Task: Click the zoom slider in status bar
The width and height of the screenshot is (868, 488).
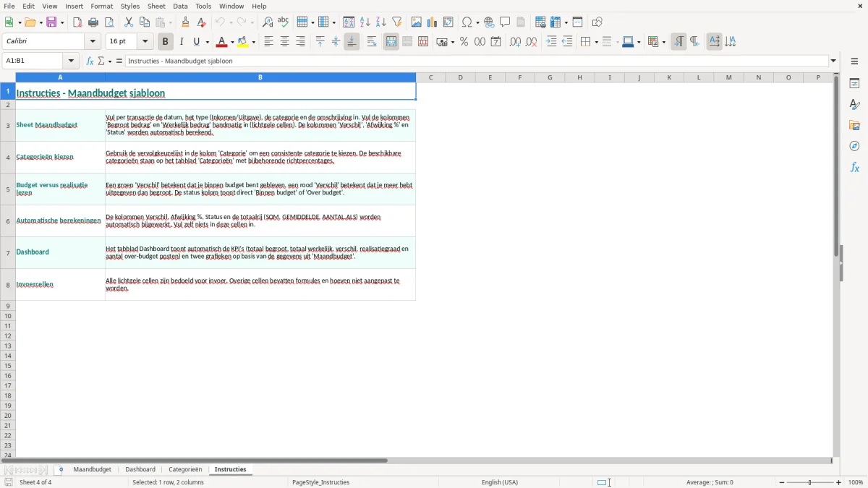Action: (810, 482)
